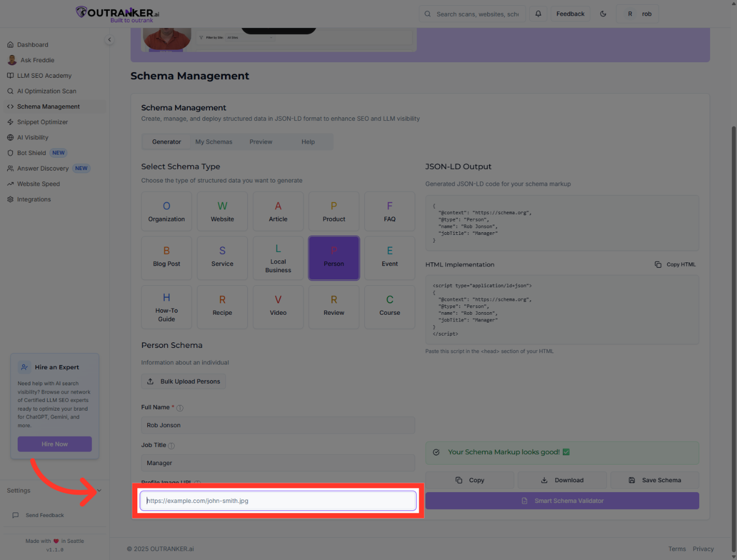Go to AI Optimization Scan
737x560 pixels.
(47, 91)
